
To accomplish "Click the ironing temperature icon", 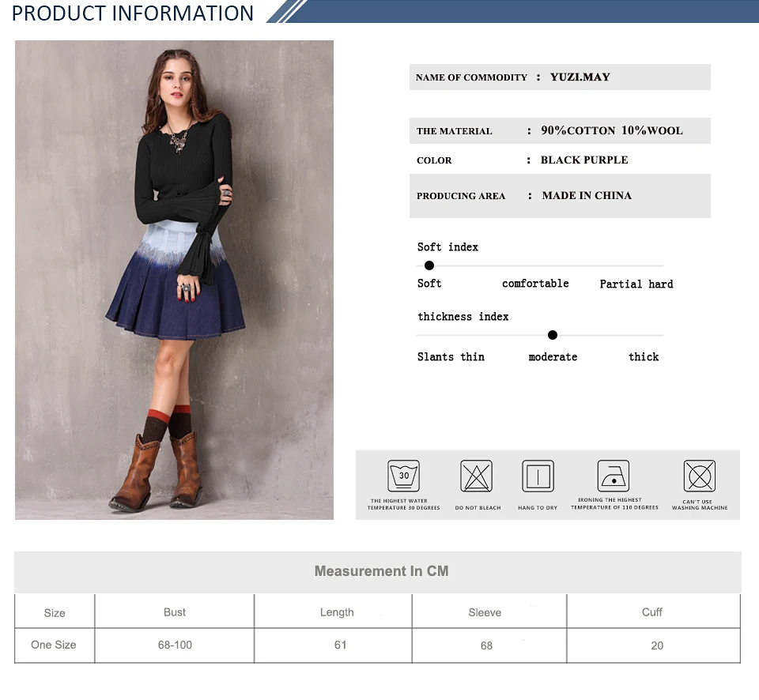I will 614,476.
